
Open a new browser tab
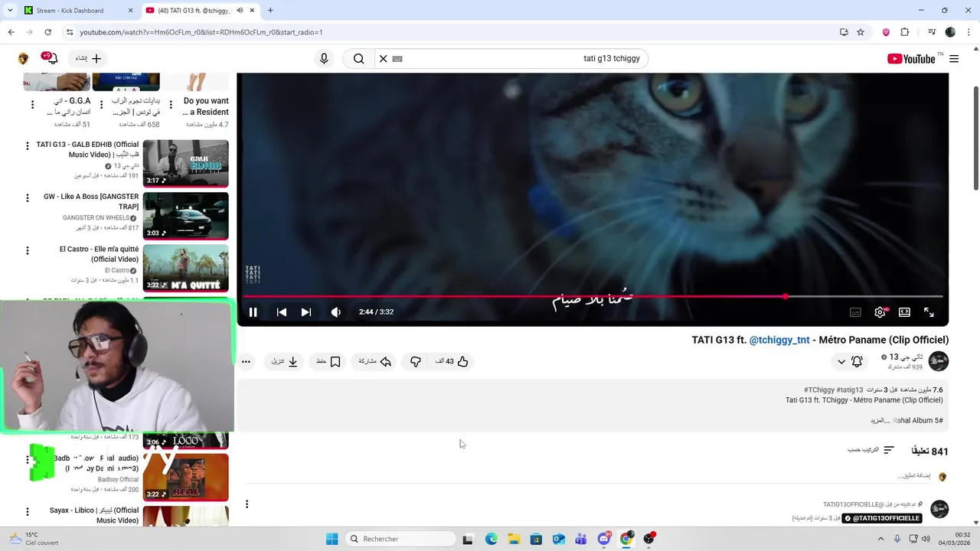tap(270, 11)
